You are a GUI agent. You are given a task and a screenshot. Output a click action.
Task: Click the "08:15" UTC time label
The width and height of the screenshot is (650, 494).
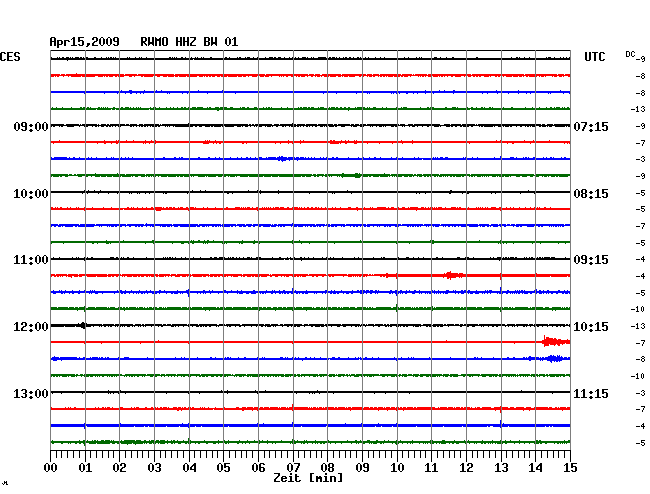[591, 194]
